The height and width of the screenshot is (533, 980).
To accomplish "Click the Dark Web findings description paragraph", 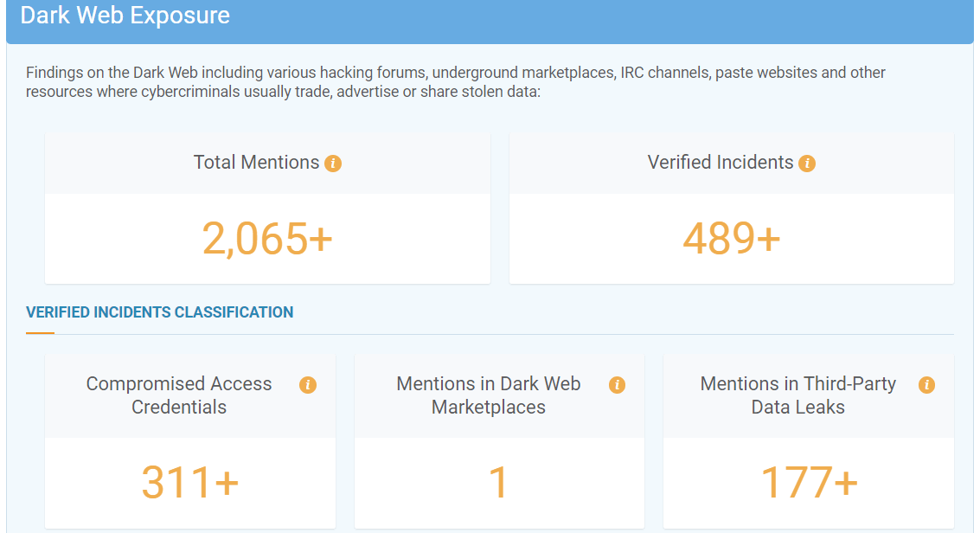I will click(455, 82).
